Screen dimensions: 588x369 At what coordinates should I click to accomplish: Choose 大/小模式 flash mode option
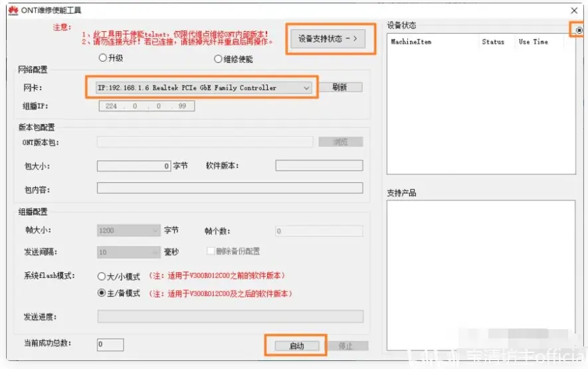pos(101,277)
